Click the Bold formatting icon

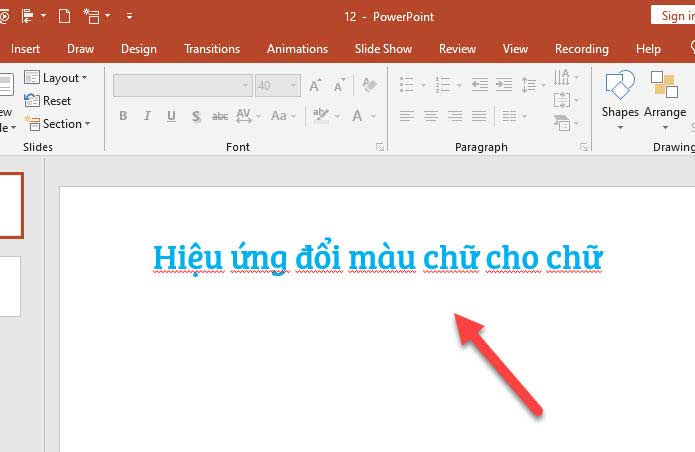coord(123,116)
